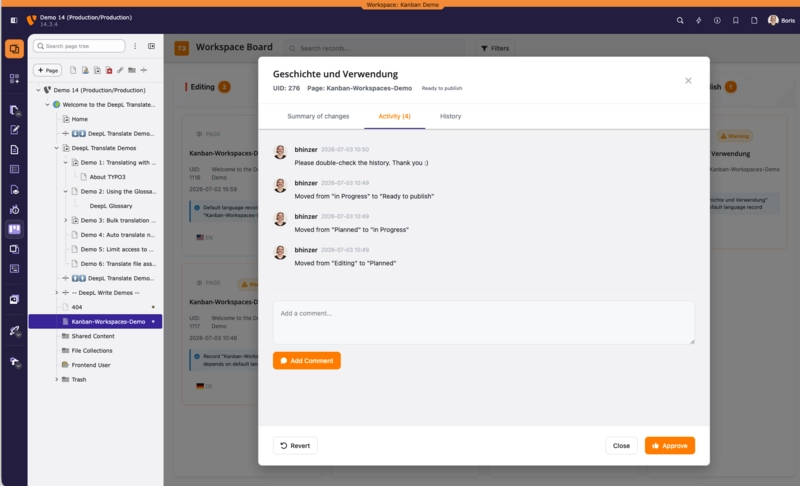The image size is (800, 486).
Task: Pick the link page icon in tree toolbar
Action: (120, 70)
